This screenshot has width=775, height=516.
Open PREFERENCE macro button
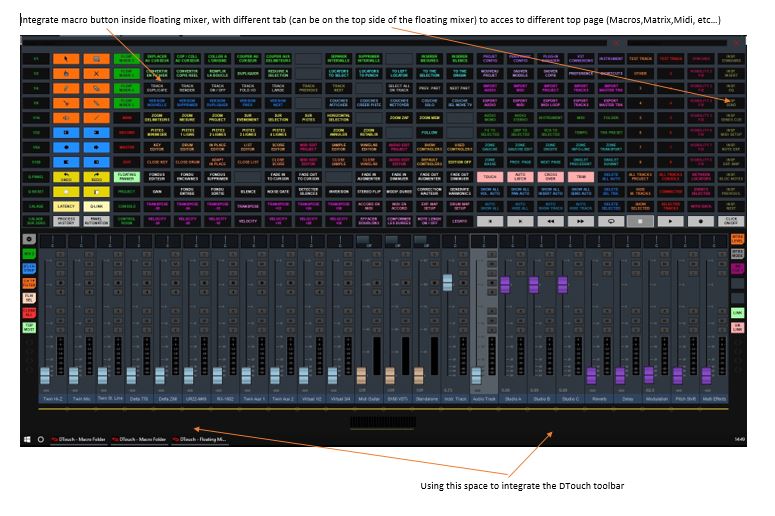[580, 74]
